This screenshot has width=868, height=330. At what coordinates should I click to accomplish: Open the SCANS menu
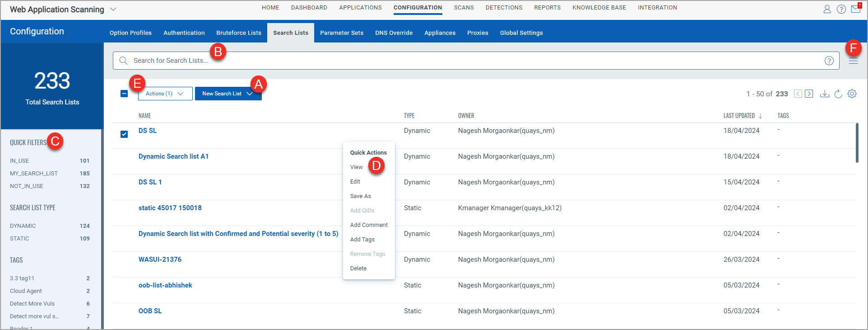point(464,8)
